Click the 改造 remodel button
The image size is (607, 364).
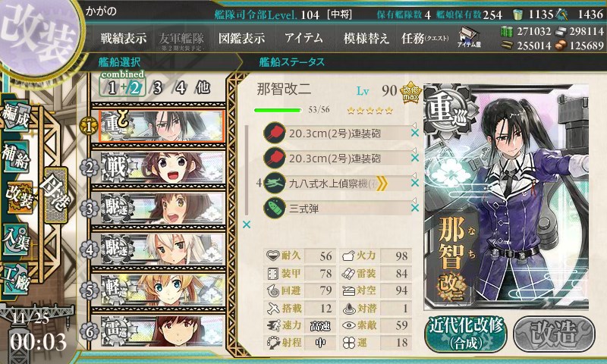(555, 334)
